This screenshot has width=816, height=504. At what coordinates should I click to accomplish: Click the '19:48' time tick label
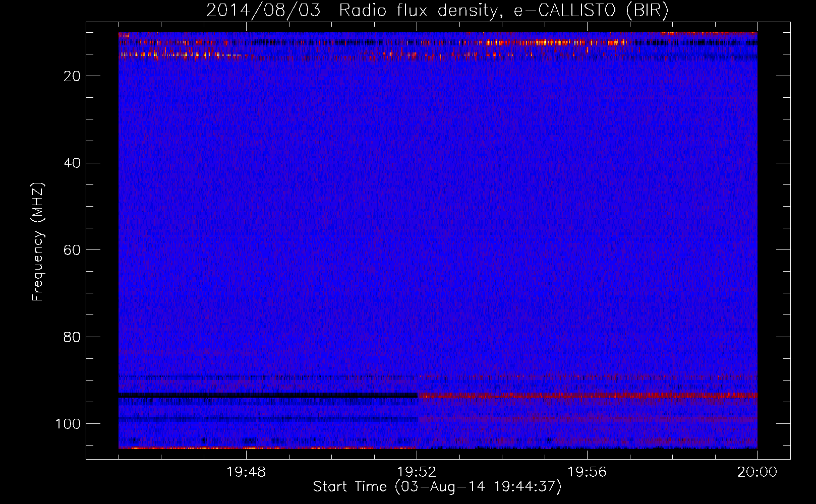[x=246, y=472]
